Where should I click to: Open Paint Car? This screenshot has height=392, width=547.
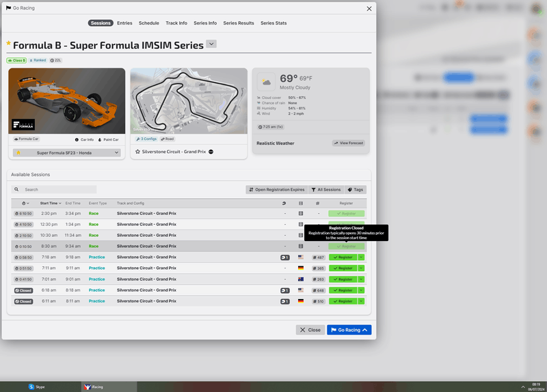coord(108,139)
